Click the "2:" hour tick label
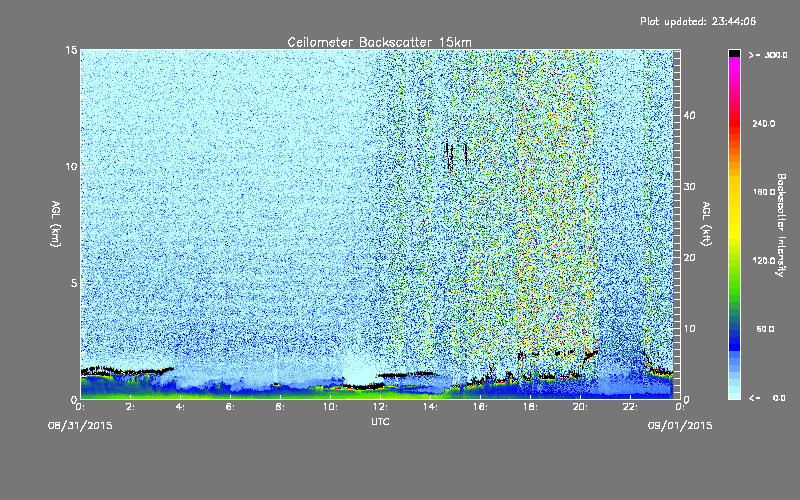Viewport: 800px width, 500px height. (131, 407)
